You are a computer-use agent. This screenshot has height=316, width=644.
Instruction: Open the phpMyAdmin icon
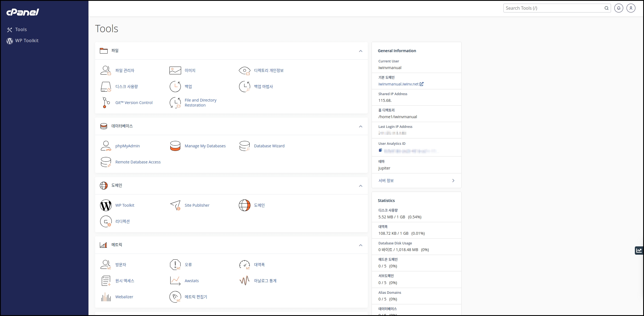point(106,146)
